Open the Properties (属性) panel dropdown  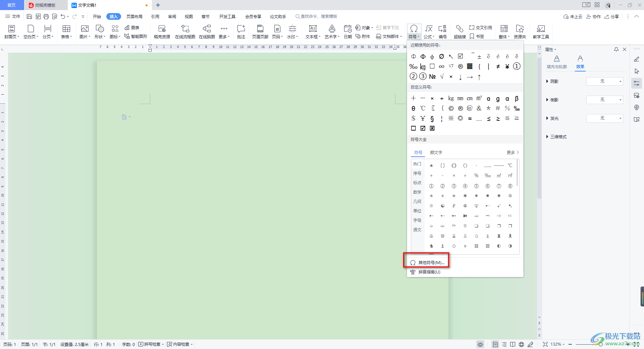[x=550, y=49]
